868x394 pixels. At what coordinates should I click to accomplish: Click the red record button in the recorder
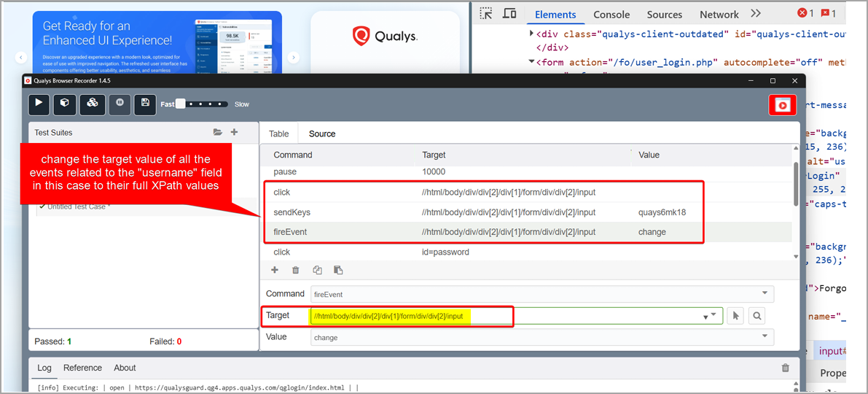[x=782, y=105]
